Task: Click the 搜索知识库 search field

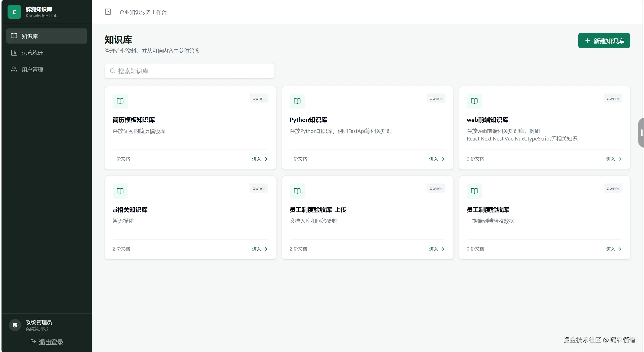Action: point(189,71)
